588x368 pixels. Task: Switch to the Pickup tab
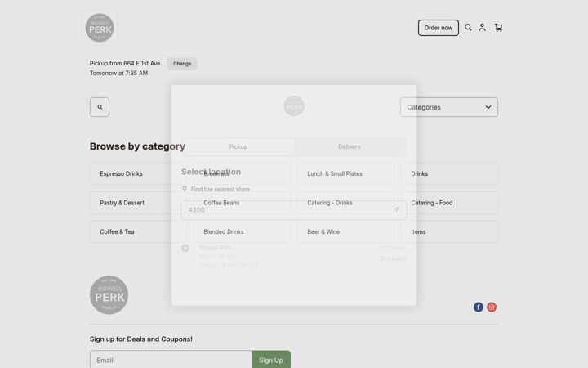point(238,146)
